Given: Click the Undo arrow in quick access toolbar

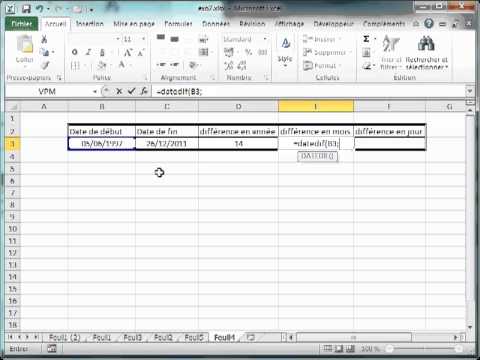Looking at the screenshot, I should click(40, 9).
